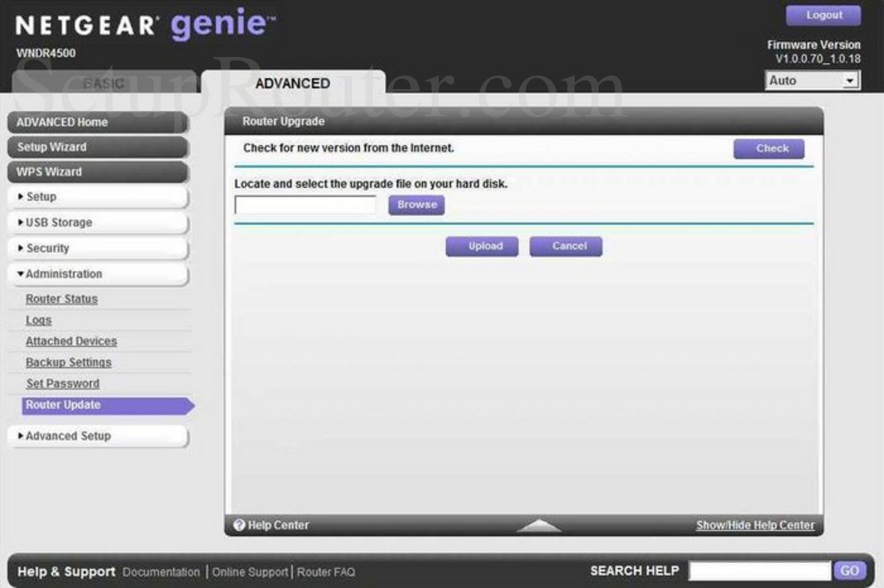Click GO to search help

[x=849, y=570]
